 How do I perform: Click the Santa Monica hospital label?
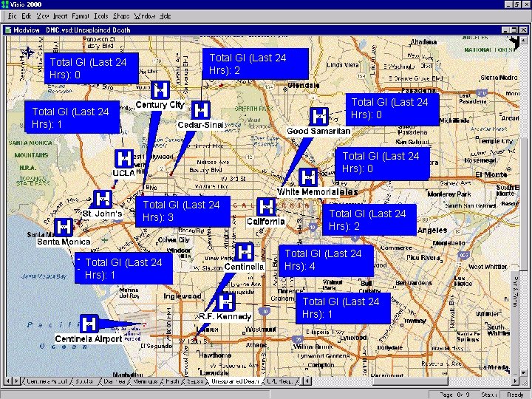click(64, 242)
